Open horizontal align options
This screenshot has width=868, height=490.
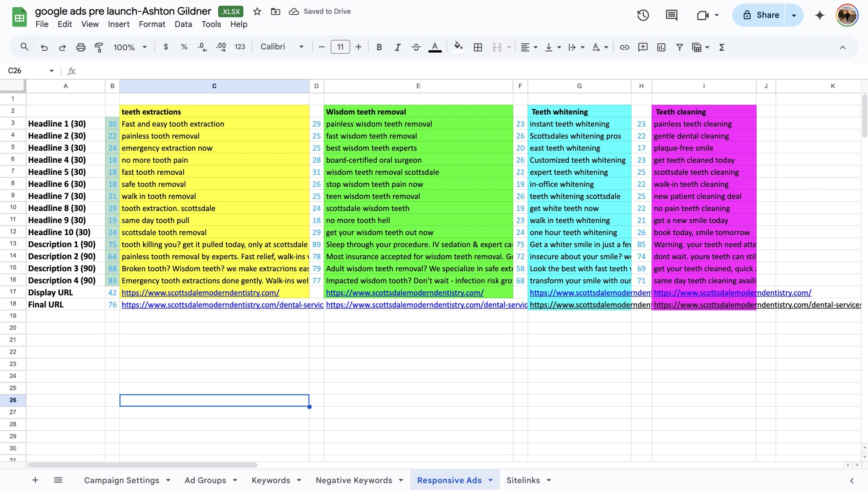click(x=529, y=47)
